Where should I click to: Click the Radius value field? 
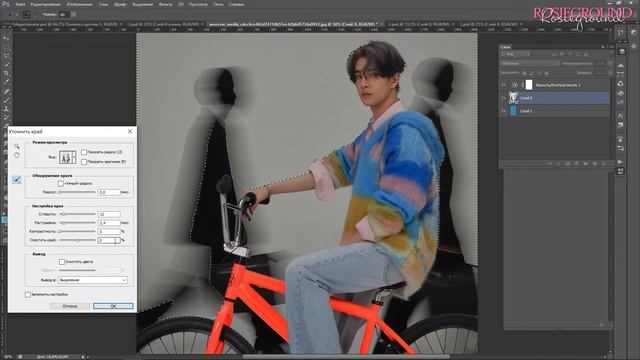[109, 192]
